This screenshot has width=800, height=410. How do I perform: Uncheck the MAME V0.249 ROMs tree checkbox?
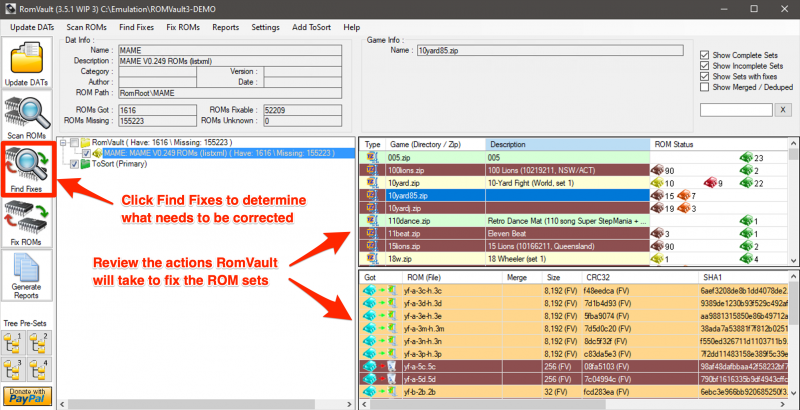(86, 153)
